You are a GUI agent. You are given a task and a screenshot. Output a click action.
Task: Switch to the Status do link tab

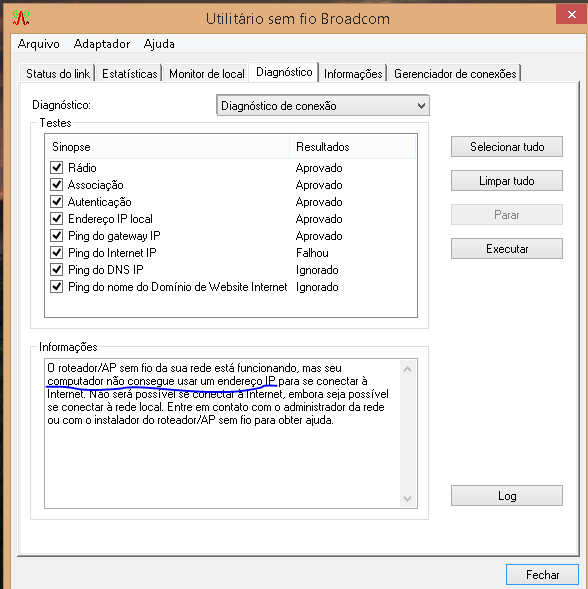58,73
